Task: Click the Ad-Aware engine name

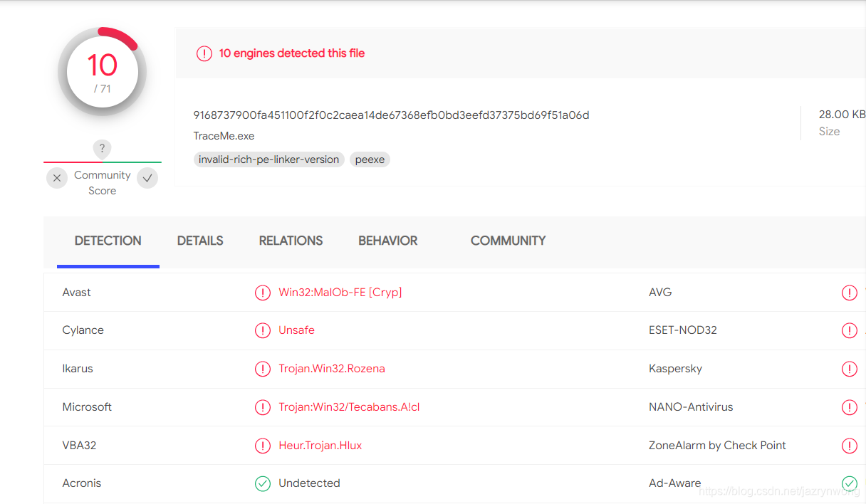Action: [x=674, y=483]
